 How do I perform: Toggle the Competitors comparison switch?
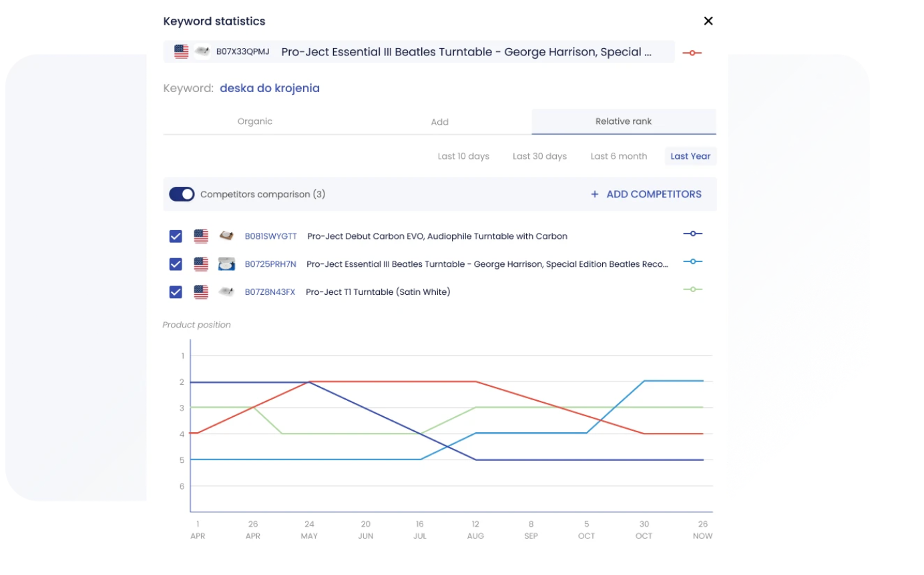pos(182,194)
